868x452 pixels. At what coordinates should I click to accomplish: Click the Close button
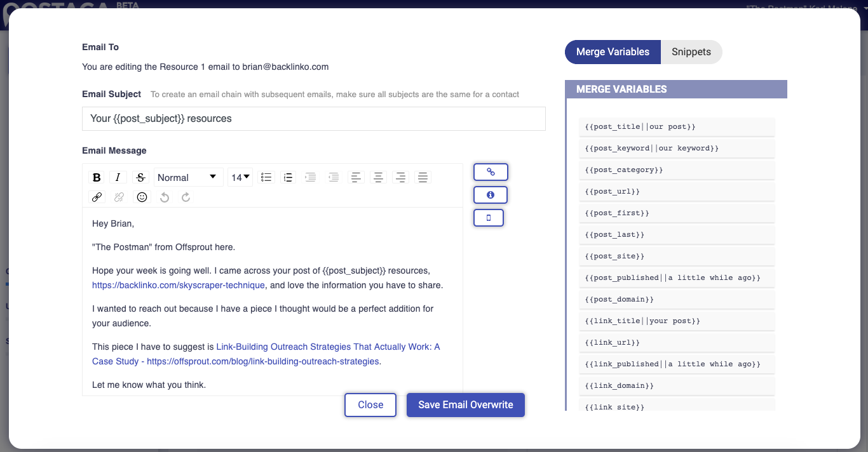(370, 405)
